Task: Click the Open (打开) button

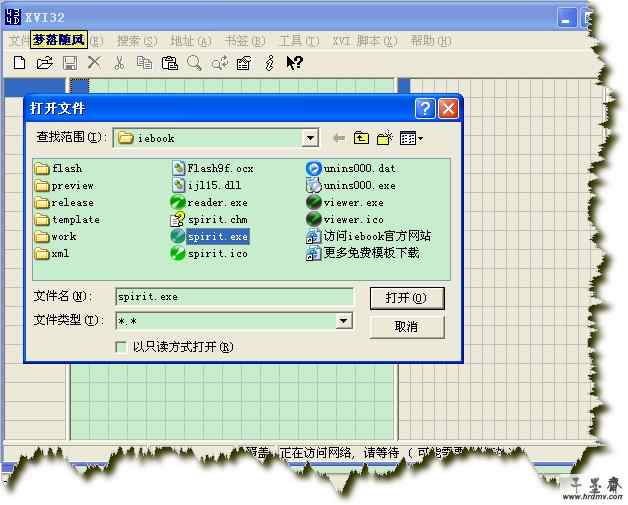Action: point(407,298)
